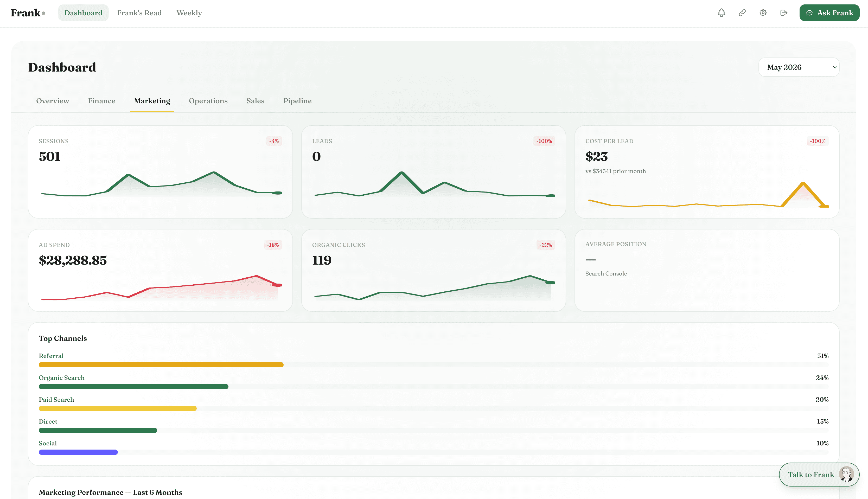Screen dimensions: 868x499
Task: Select the Marketing tab
Action: (x=152, y=101)
